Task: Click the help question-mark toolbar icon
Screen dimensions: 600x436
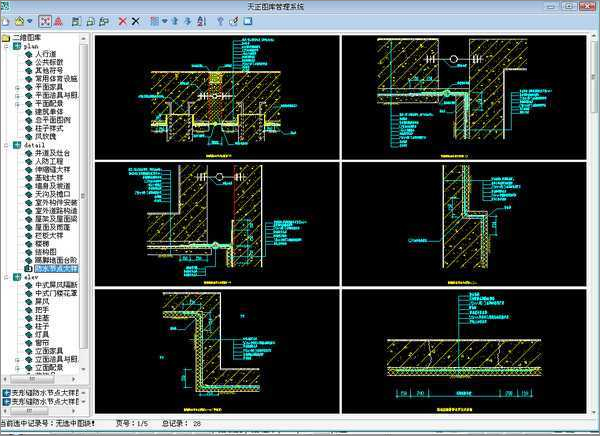Action: tap(220, 21)
